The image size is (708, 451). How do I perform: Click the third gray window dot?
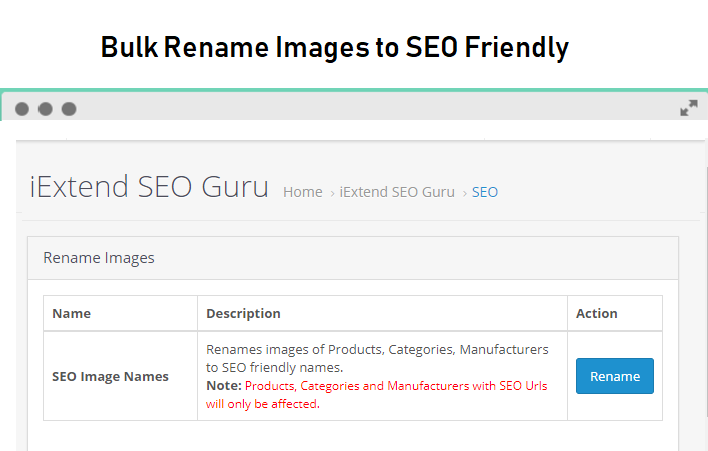[x=69, y=109]
